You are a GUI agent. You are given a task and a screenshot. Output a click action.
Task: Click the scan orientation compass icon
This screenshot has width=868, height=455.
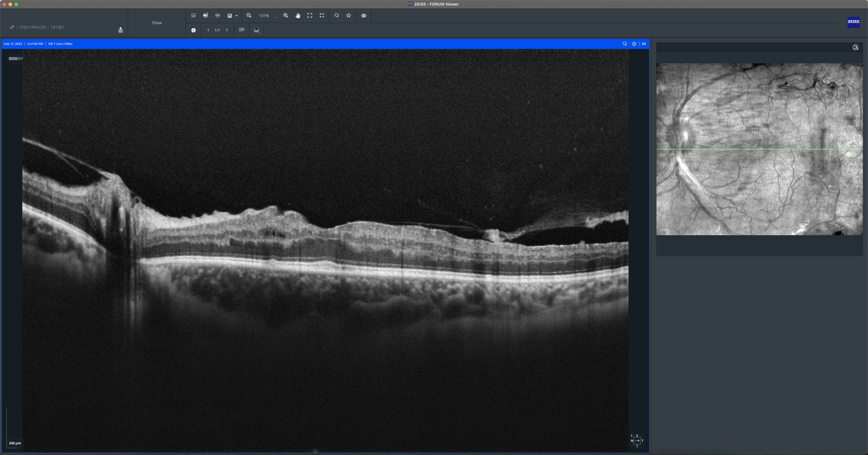(x=637, y=440)
